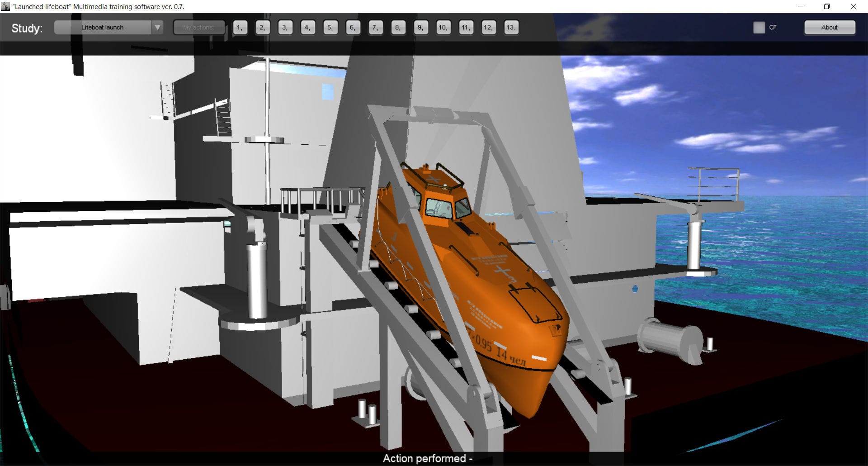Open the Lifeboat launch study dropdown arrow
868x466 pixels.
click(157, 27)
